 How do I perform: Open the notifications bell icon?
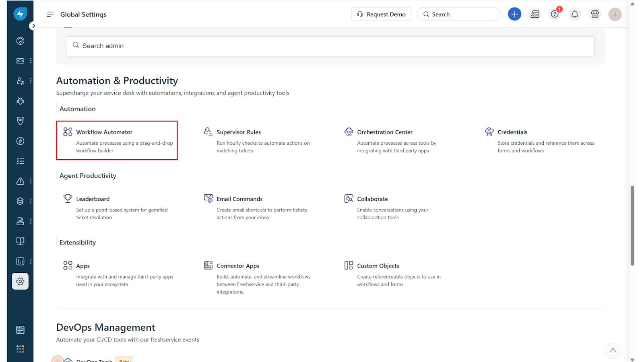pyautogui.click(x=575, y=14)
